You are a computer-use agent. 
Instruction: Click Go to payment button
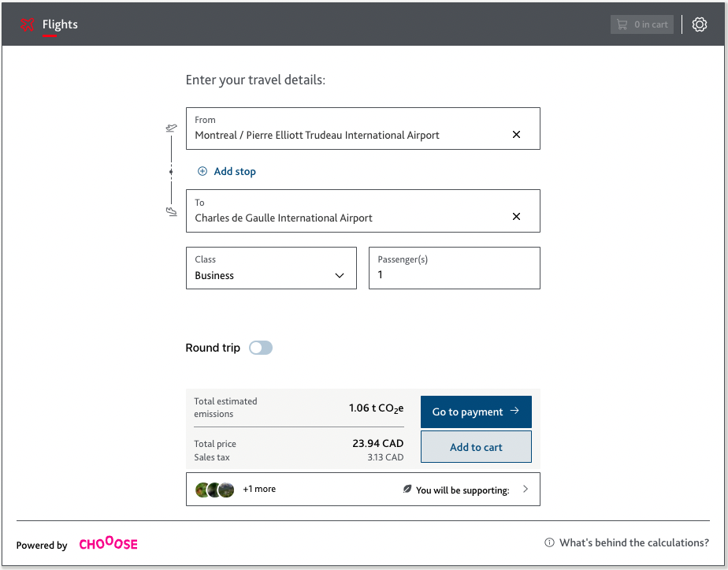pyautogui.click(x=476, y=412)
